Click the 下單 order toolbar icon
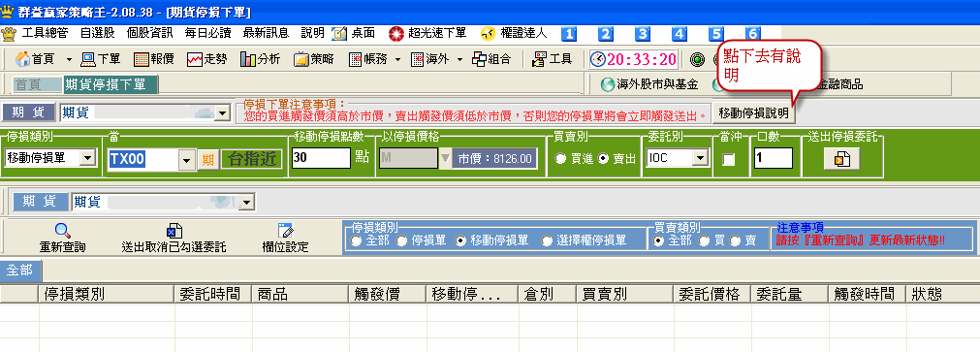 click(x=101, y=59)
